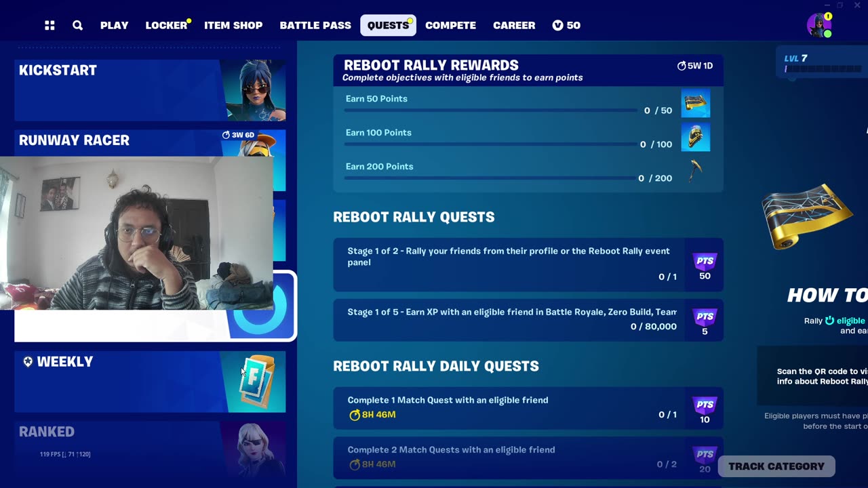
Task: Open the search magnifier icon
Action: coord(77,25)
